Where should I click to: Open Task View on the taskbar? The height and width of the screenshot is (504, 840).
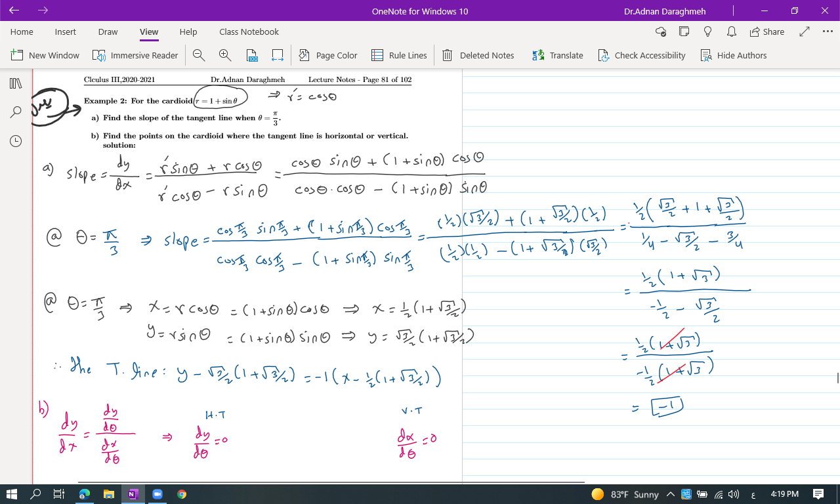click(58, 494)
